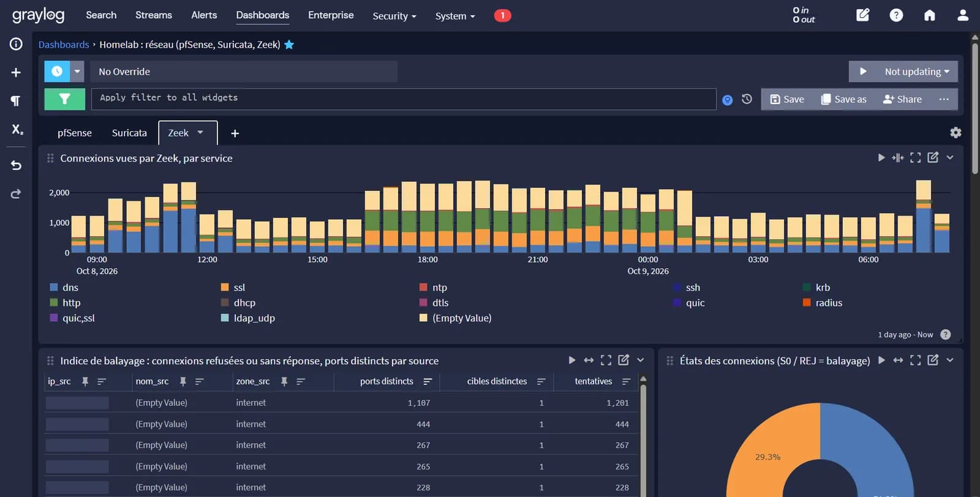Follow the Dashboards breadcrumb link
This screenshot has width=980, height=497.
64,44
